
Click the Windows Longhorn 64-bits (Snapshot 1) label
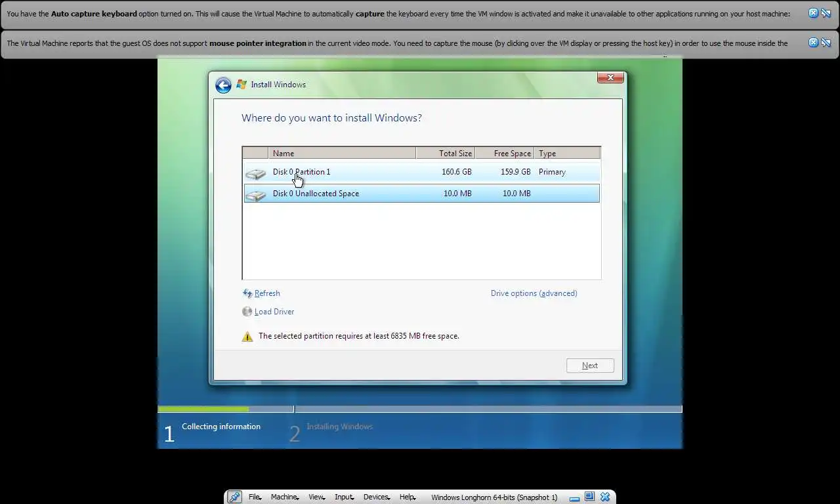tap(494, 497)
